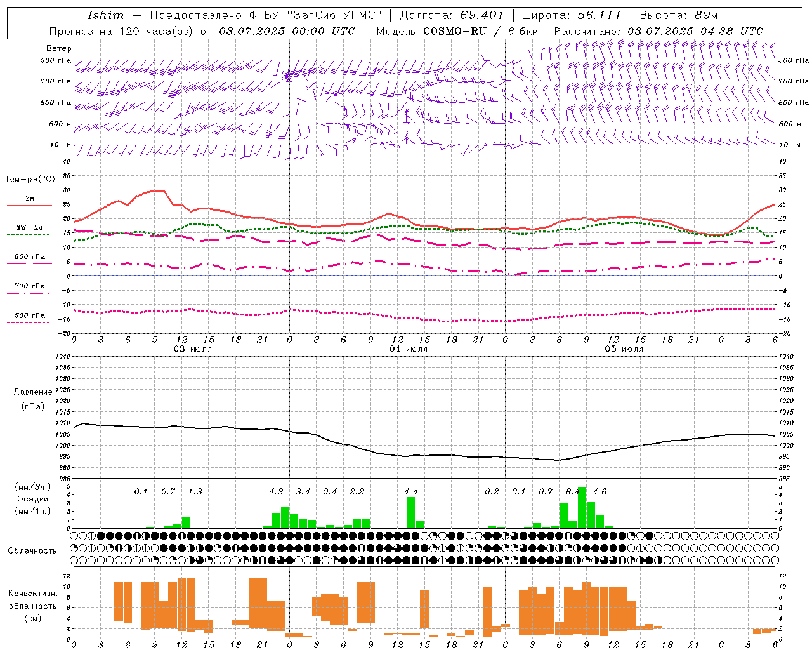Click the precipitation value 2.2
This screenshot has width=812, height=650.
click(357, 491)
